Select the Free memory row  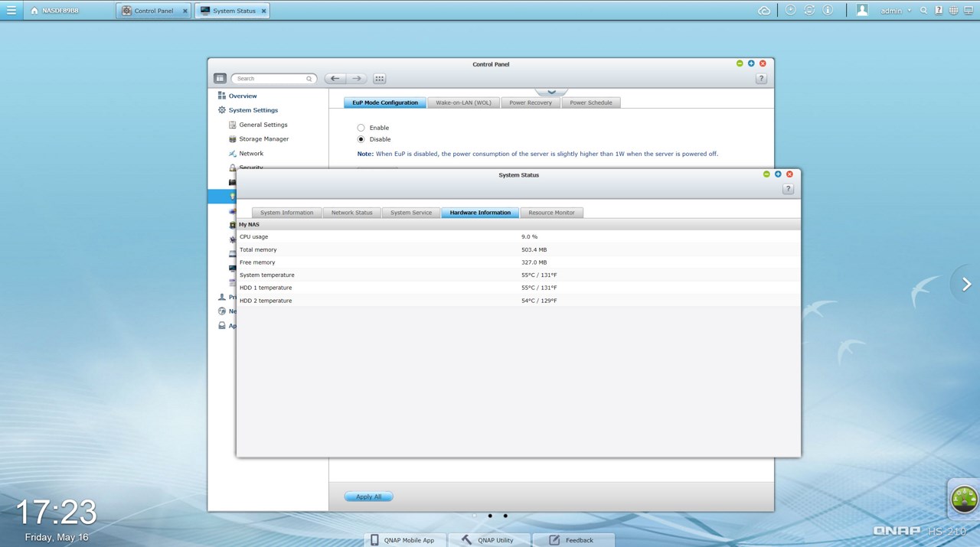pyautogui.click(x=518, y=262)
